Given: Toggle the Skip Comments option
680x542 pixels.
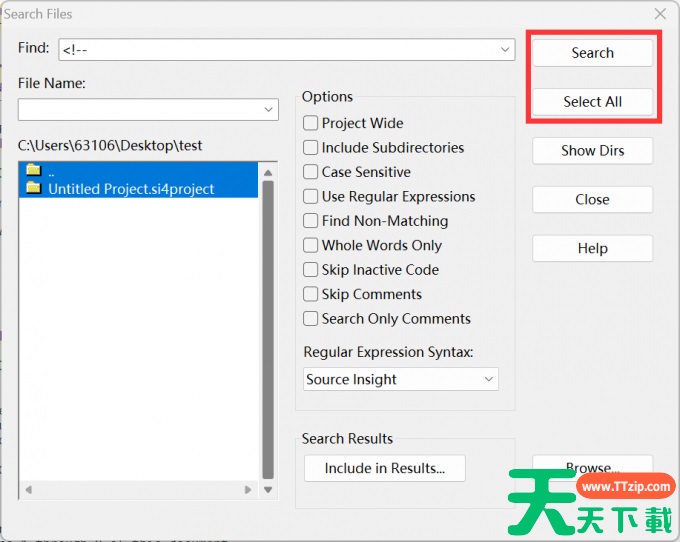Looking at the screenshot, I should tap(311, 295).
